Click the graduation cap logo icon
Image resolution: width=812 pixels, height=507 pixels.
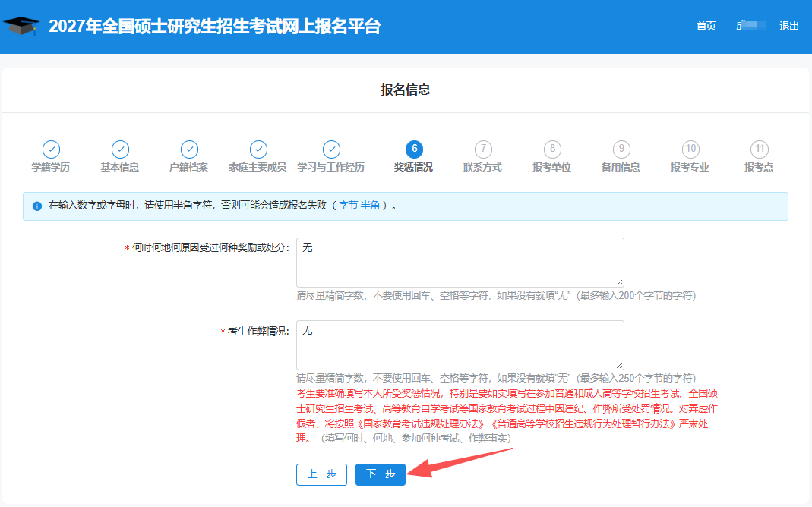[x=21, y=26]
